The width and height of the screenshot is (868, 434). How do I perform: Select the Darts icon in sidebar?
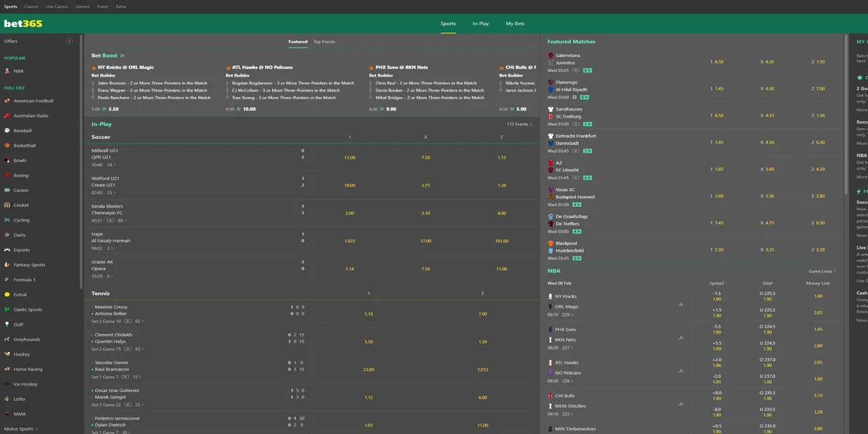point(7,235)
